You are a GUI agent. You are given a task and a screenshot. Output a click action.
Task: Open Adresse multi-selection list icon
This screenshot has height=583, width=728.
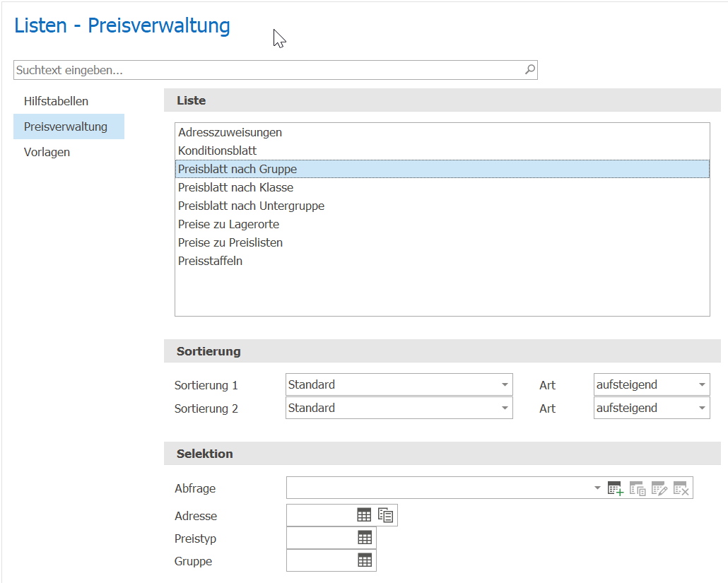pos(385,514)
